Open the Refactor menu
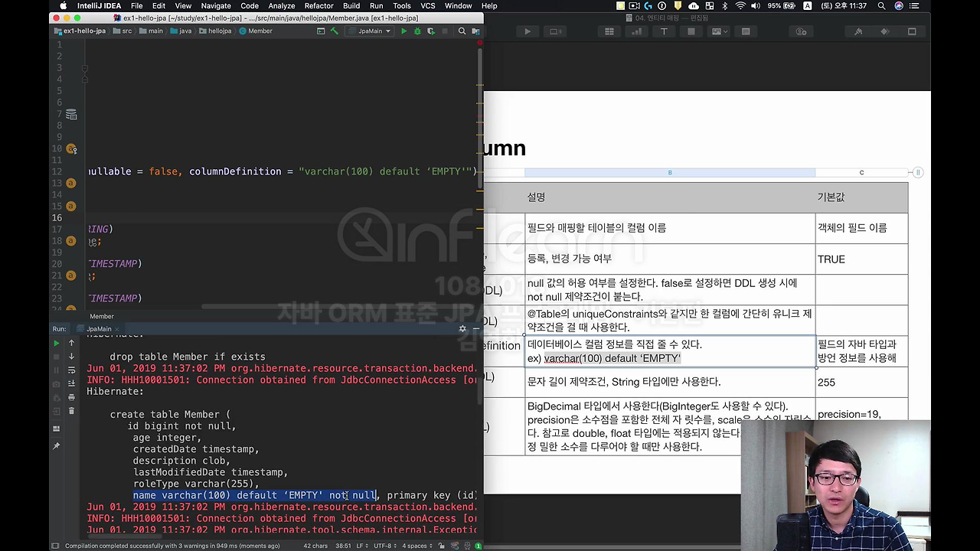This screenshot has width=980, height=551. click(x=318, y=6)
